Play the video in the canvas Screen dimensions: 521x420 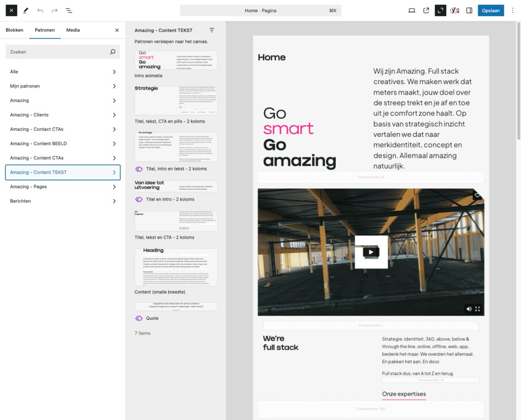coord(371,252)
